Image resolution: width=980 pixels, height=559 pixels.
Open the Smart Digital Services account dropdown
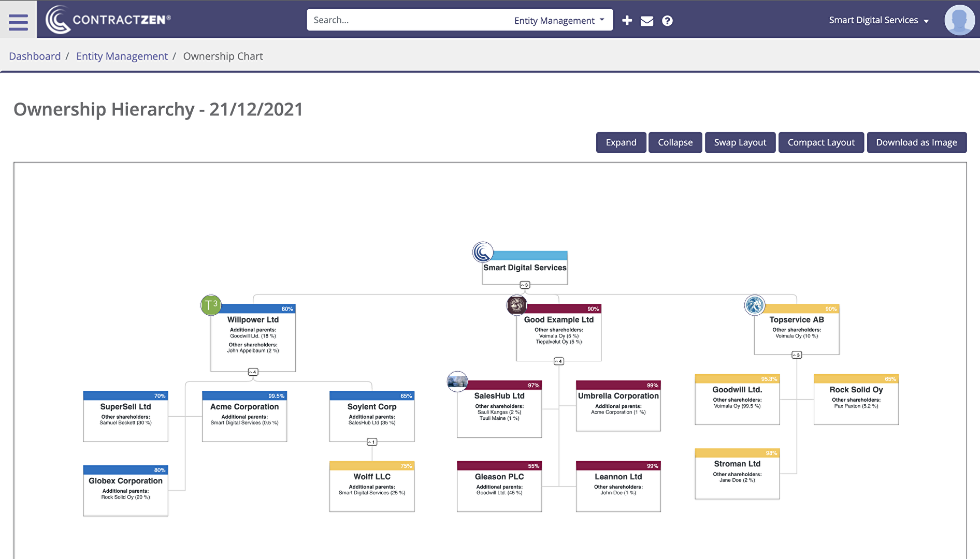click(878, 20)
